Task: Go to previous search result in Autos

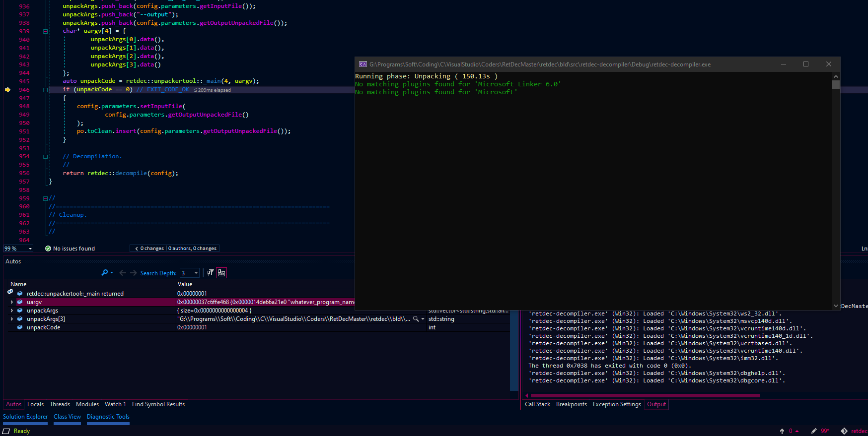Action: (x=123, y=273)
